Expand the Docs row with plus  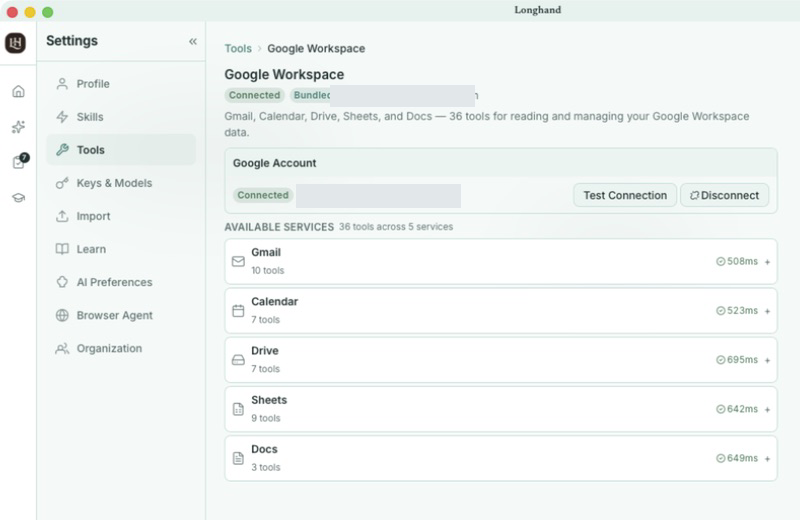767,459
